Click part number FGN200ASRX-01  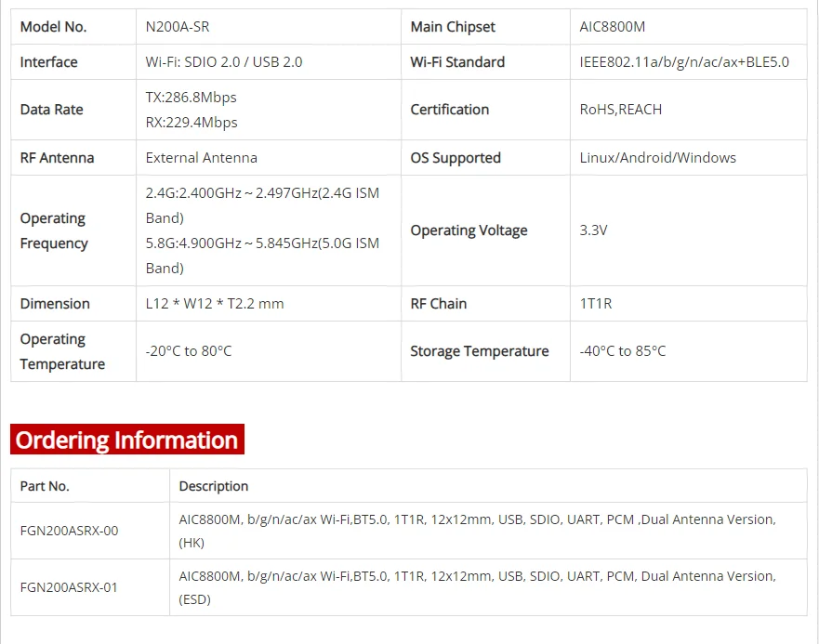[x=69, y=587]
